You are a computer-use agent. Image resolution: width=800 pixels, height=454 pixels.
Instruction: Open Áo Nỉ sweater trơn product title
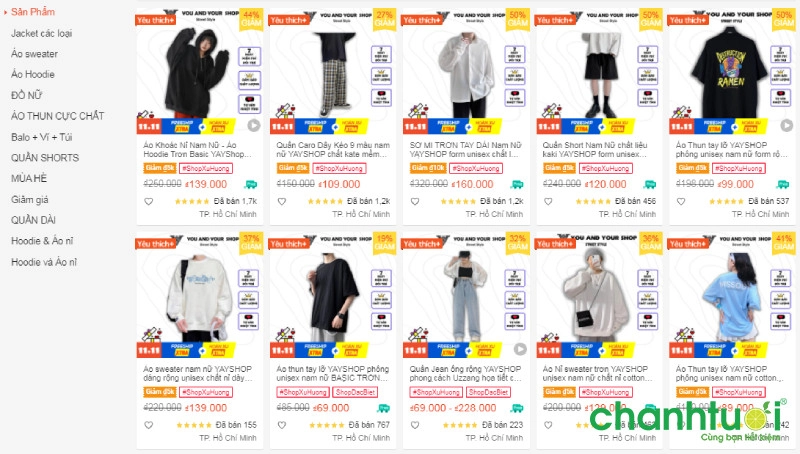tap(597, 373)
